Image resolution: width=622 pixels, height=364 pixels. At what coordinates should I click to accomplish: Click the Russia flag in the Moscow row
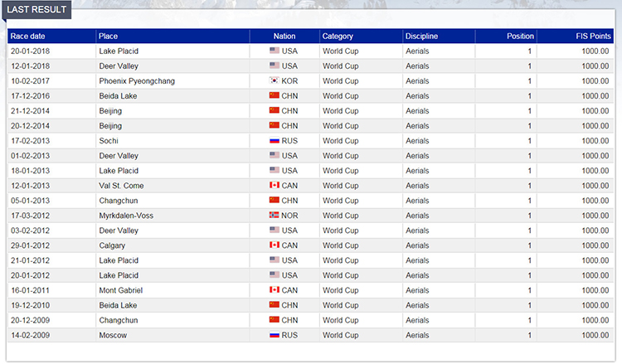[274, 335]
